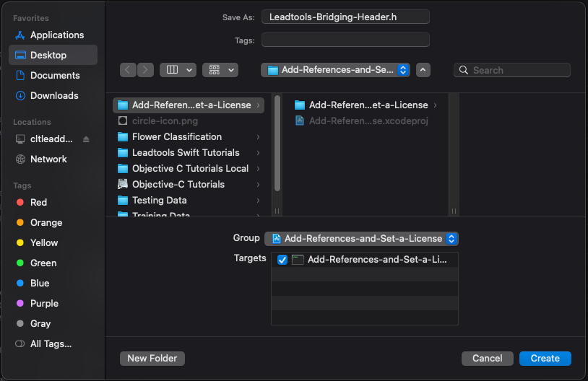Go back to previous folder

click(x=128, y=70)
